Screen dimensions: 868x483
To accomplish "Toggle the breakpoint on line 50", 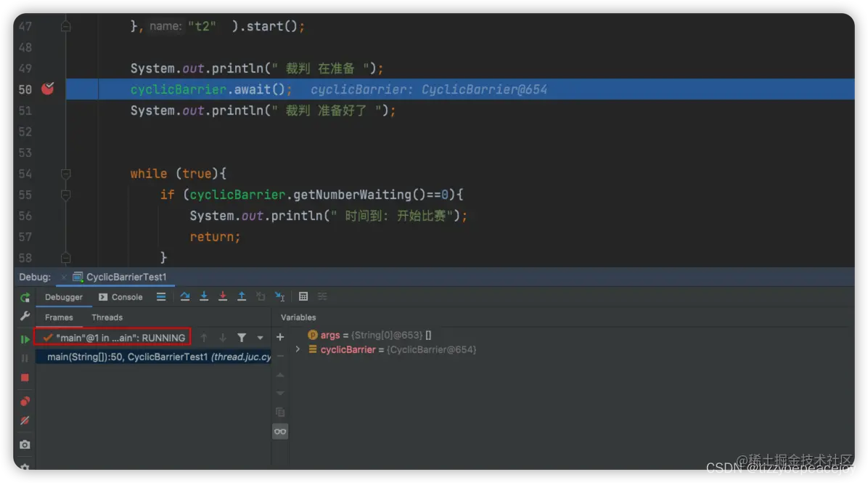I will point(48,89).
